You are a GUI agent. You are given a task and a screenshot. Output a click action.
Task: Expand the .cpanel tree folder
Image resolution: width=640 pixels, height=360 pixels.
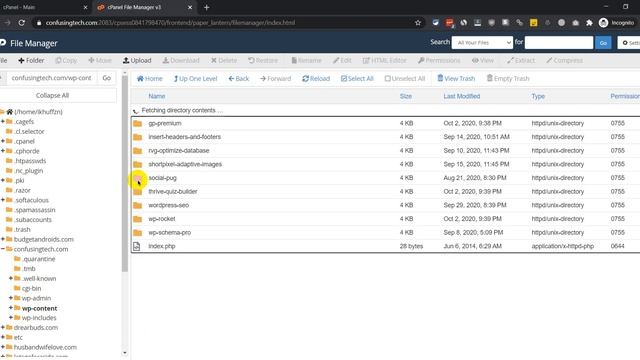(x=3, y=141)
